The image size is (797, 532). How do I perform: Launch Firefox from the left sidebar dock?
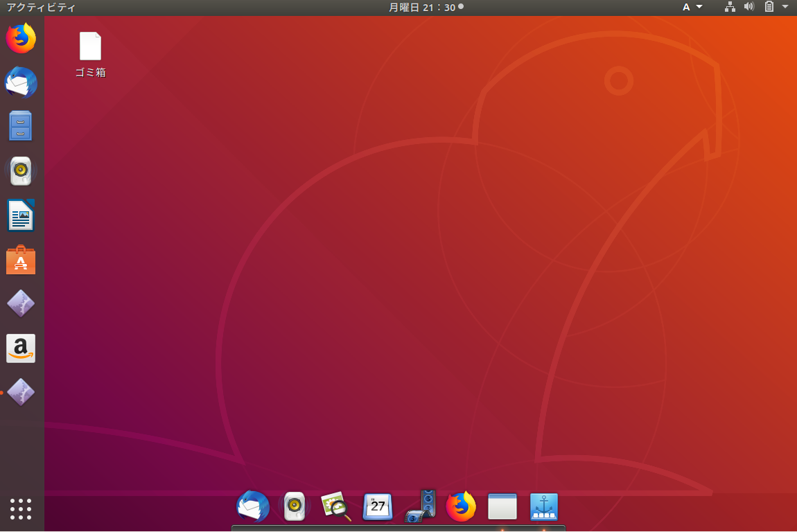(21, 38)
